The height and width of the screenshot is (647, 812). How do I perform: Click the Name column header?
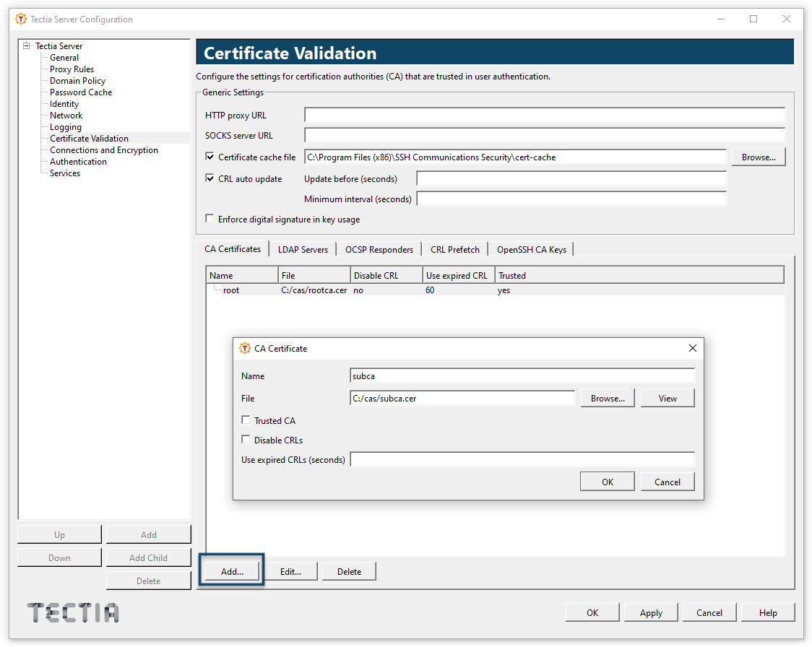pyautogui.click(x=242, y=275)
